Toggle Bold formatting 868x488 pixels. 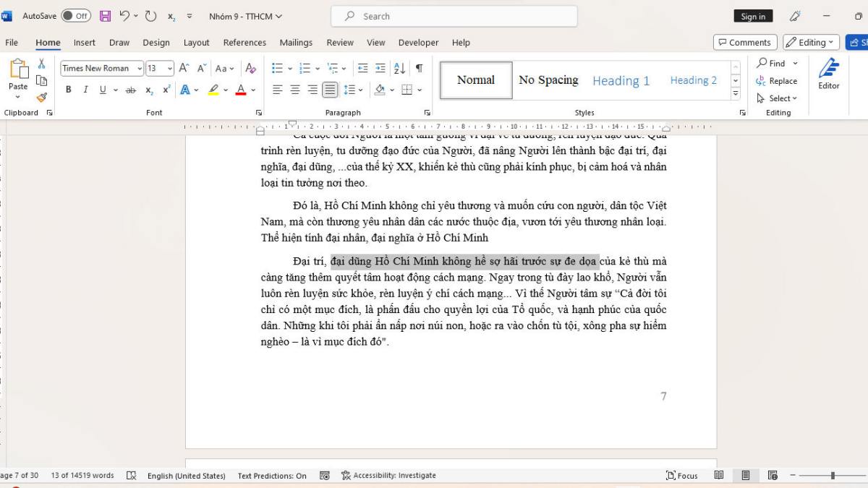[69, 90]
